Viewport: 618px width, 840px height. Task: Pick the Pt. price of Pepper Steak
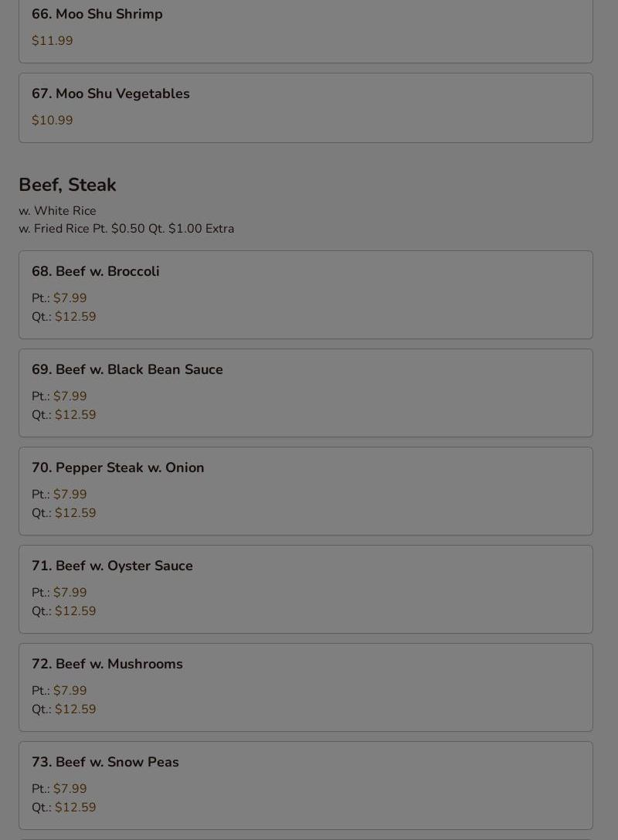coord(70,495)
